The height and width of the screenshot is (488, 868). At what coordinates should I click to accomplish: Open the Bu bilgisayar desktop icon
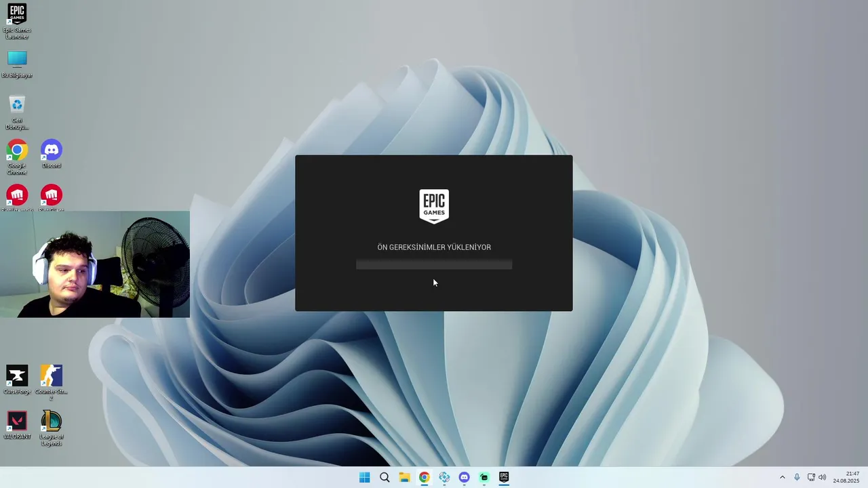tap(17, 64)
